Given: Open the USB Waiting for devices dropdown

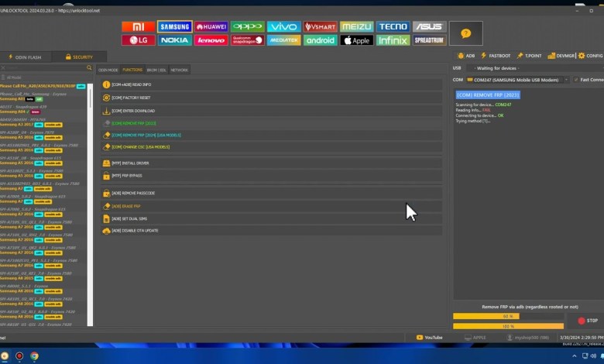Looking at the screenshot, I should pos(534,68).
